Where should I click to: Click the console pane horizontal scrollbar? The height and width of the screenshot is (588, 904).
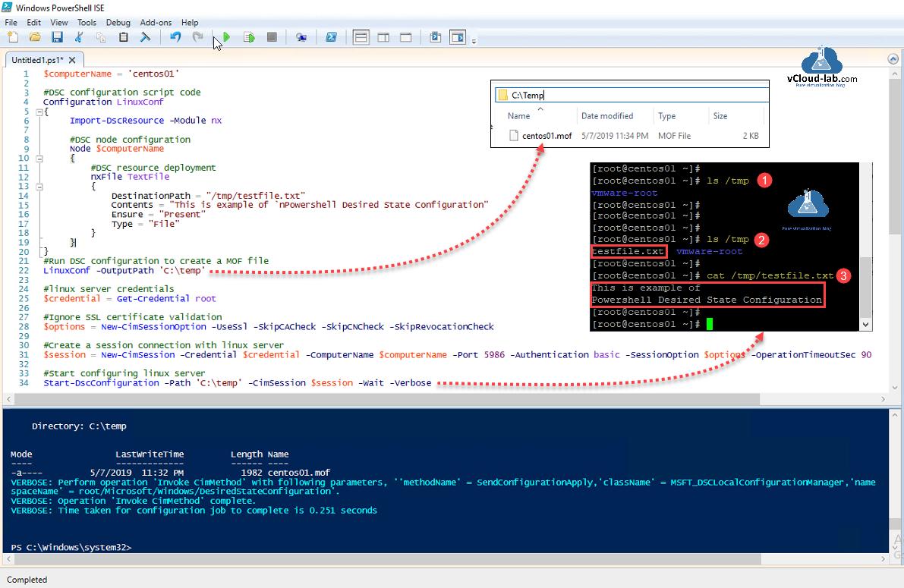tap(386, 558)
